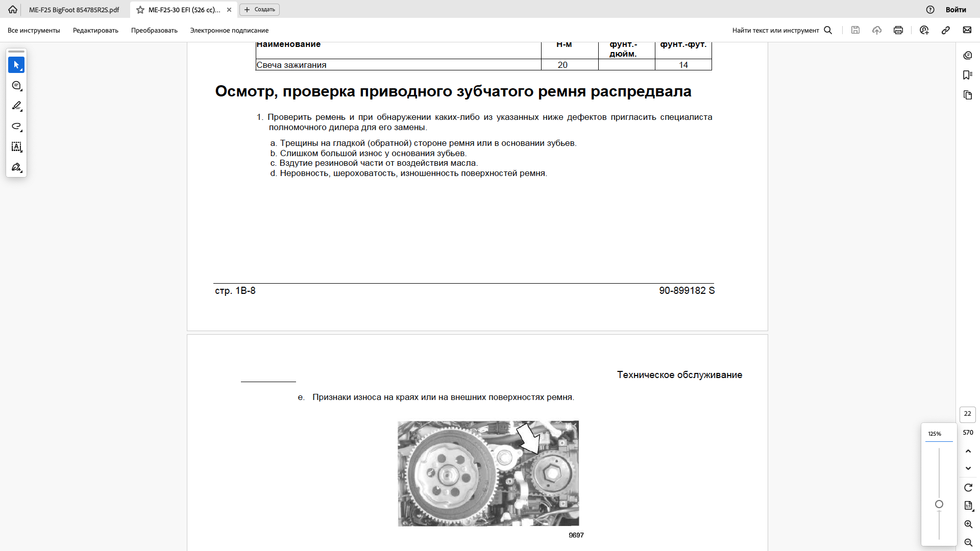Screen dimensions: 980x551
Task: Open the Редактировать menu
Action: point(95,31)
